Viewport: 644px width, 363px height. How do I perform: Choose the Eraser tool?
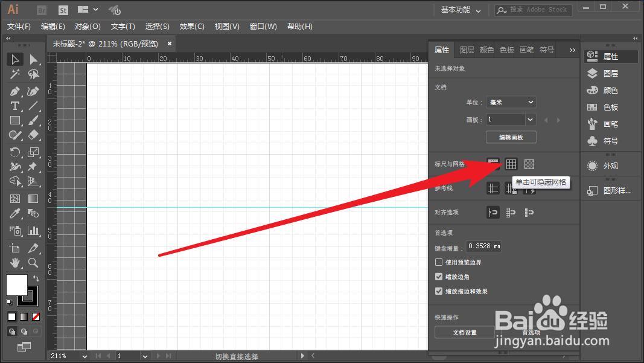point(33,135)
